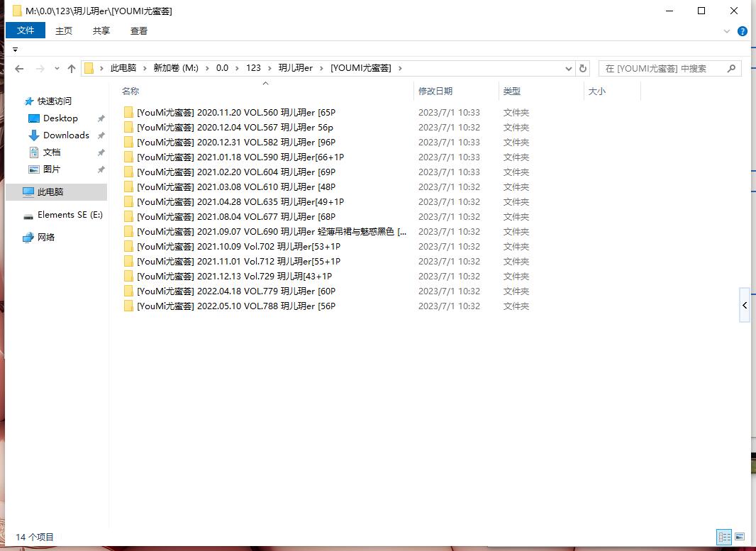Image resolution: width=756 pixels, height=551 pixels.
Task: Switch to the 共享 ribbon tab
Action: (x=101, y=31)
